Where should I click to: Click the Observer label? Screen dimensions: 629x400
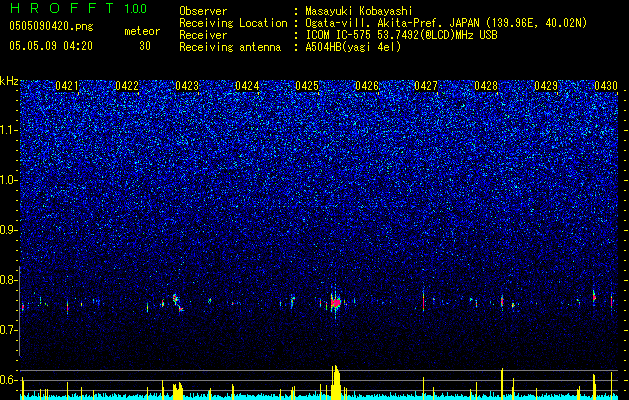tap(203, 11)
